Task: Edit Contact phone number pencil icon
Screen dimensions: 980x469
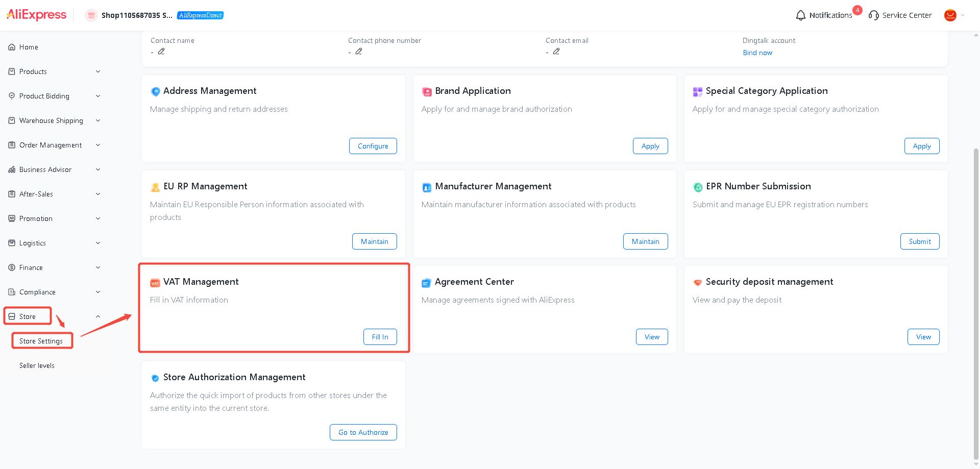Action: point(359,52)
